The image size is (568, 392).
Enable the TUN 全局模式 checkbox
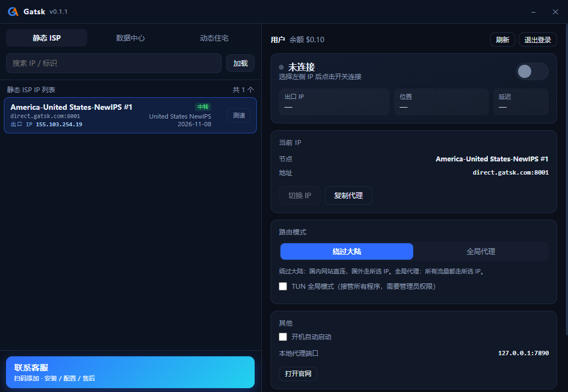point(283,286)
